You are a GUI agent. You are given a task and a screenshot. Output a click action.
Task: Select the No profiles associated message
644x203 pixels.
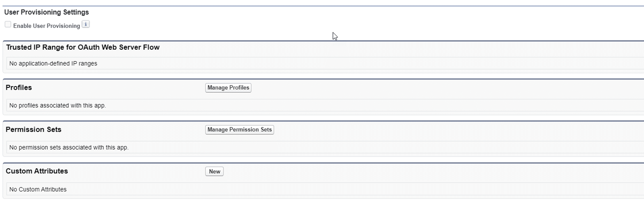coord(57,106)
